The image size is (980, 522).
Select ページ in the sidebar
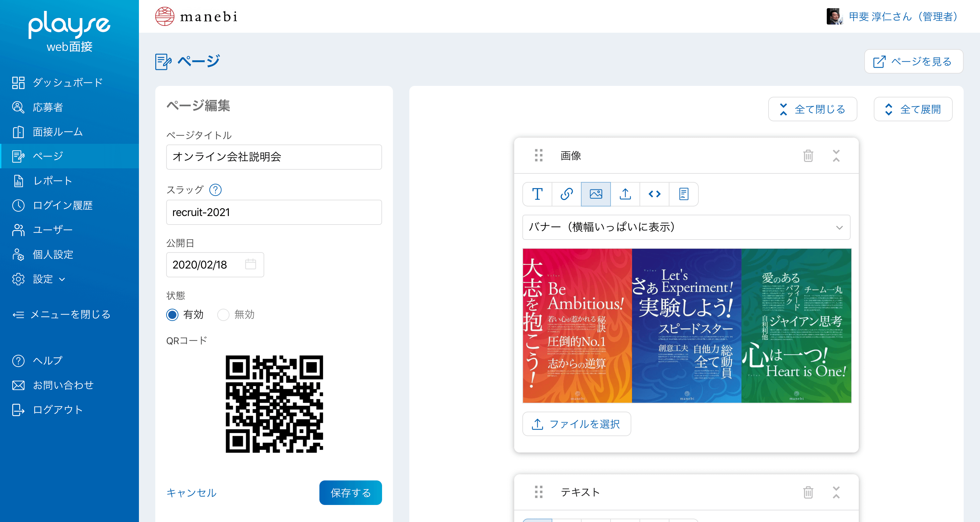(x=69, y=156)
